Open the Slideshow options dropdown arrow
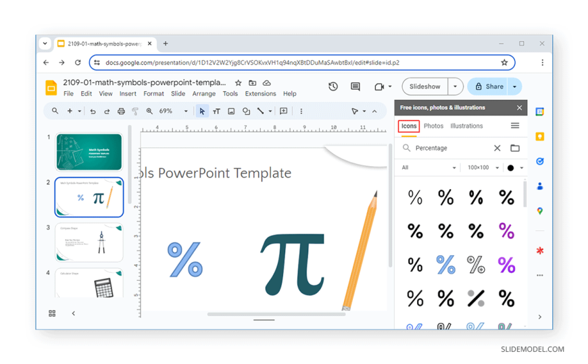This screenshot has height=364, width=588. (455, 86)
